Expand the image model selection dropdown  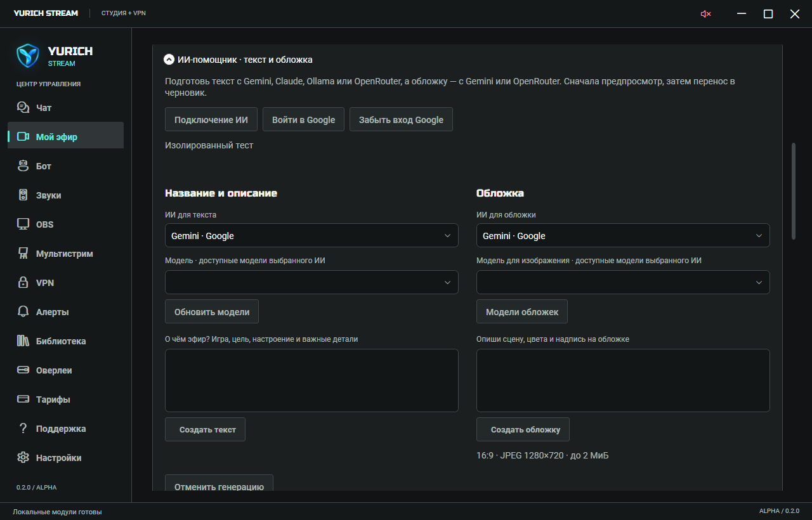(623, 283)
